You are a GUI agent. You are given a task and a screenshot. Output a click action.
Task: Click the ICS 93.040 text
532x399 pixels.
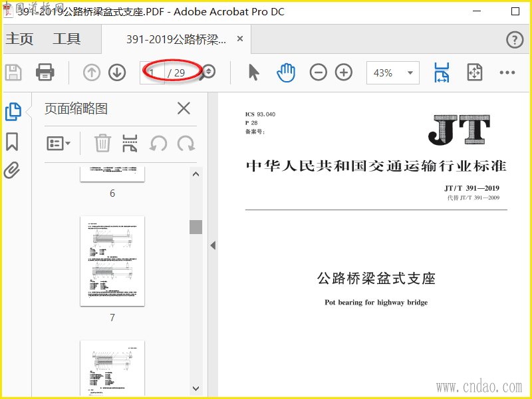(x=260, y=114)
